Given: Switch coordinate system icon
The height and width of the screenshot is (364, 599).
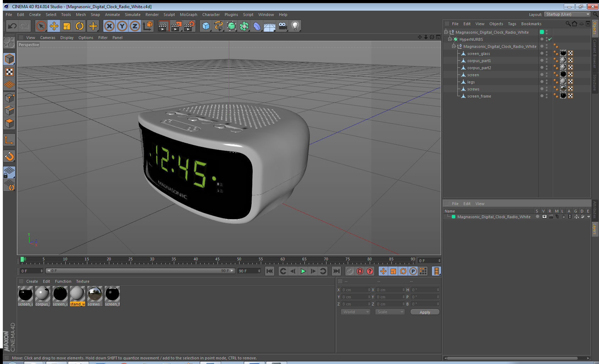Looking at the screenshot, I should pyautogui.click(x=148, y=26).
